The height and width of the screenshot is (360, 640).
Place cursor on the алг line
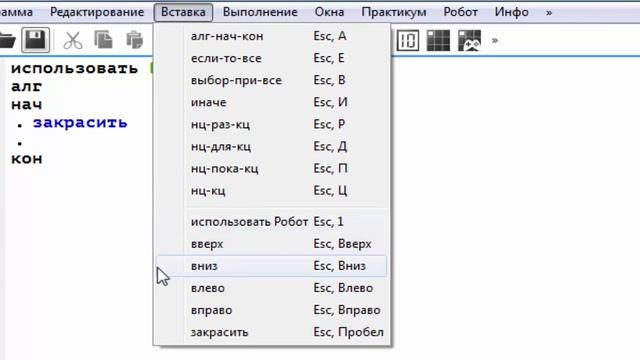click(27, 87)
